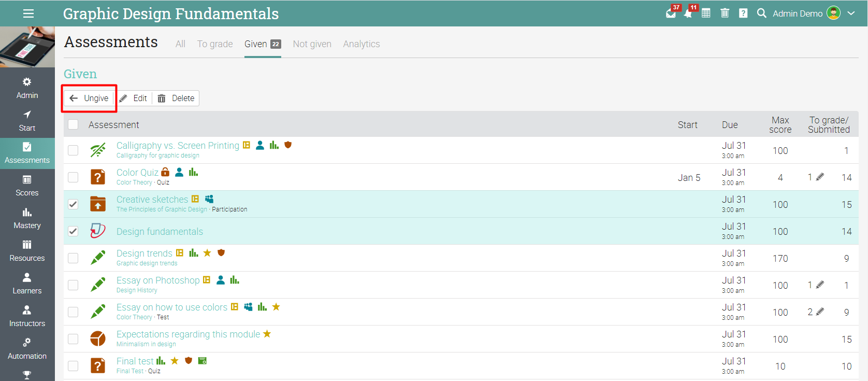Image resolution: width=868 pixels, height=381 pixels.
Task: Click the Expectations regarding this module survey icon
Action: (98, 339)
